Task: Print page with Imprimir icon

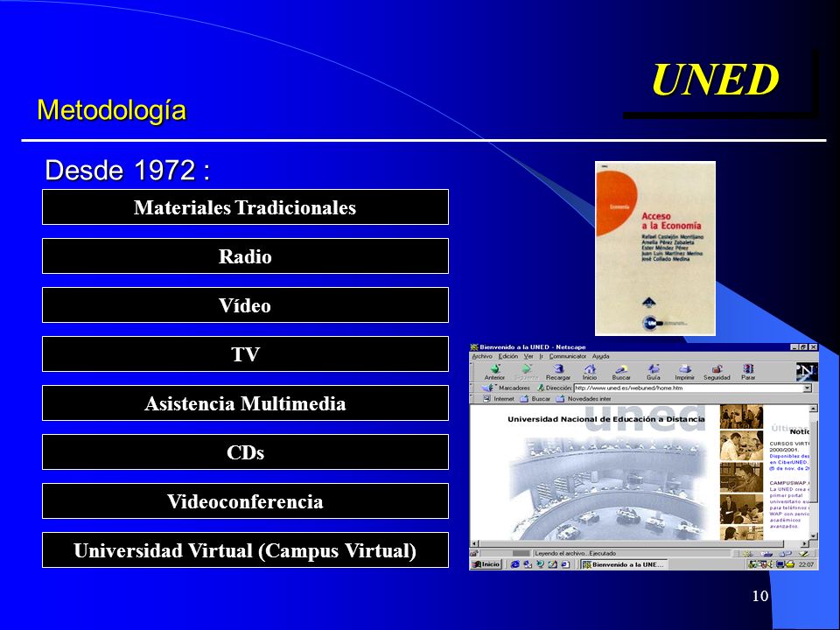Action: tap(684, 372)
